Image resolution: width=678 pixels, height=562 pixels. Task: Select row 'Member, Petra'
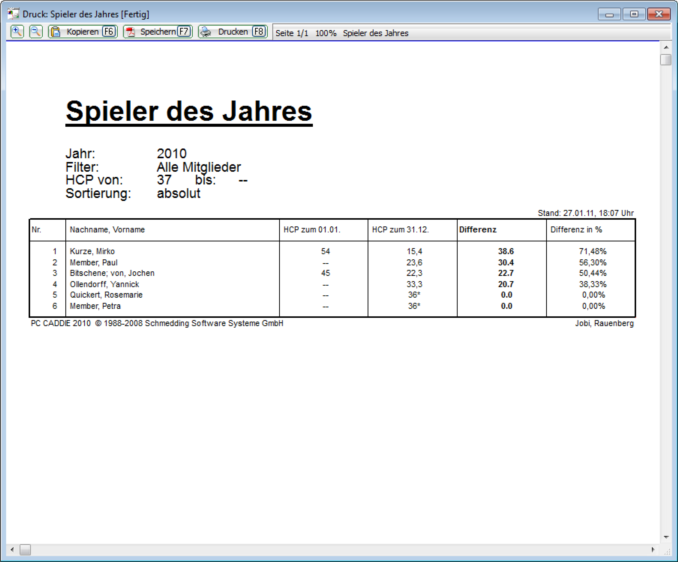tap(333, 306)
